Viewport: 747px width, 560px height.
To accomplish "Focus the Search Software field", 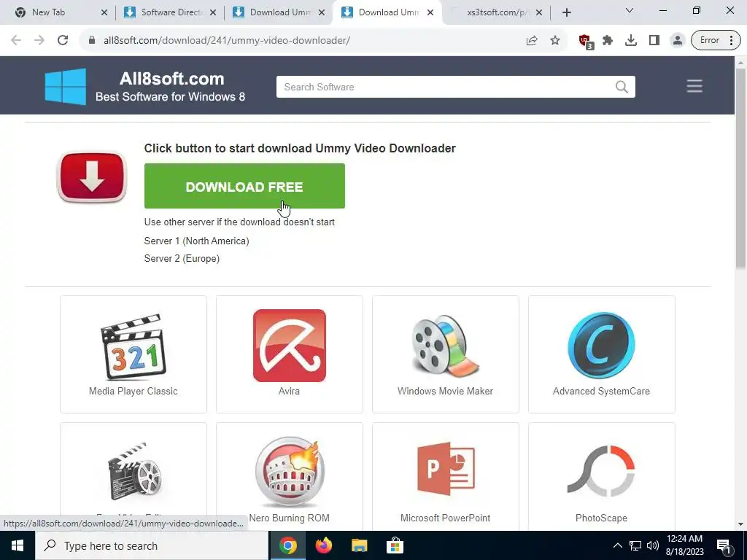I will pyautogui.click(x=455, y=87).
